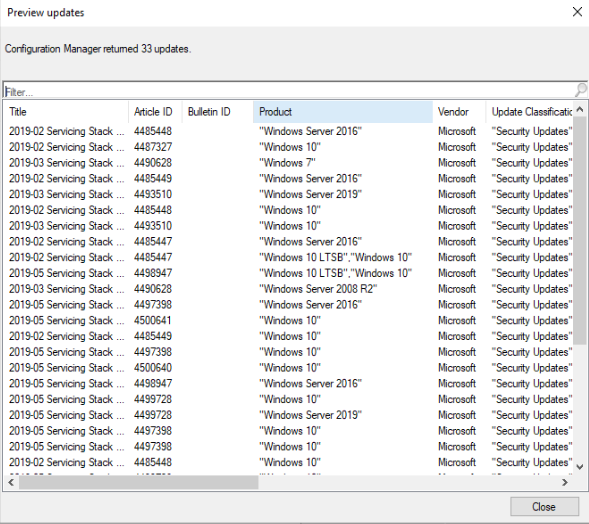Close the Preview updates dialog with X
The image size is (589, 524).
click(x=577, y=12)
